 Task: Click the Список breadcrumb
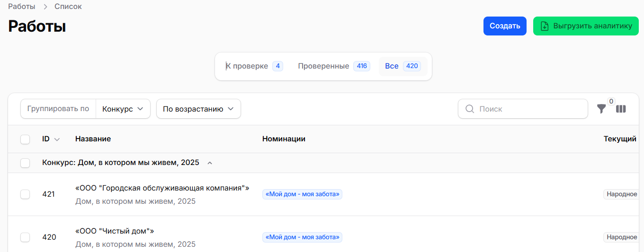point(68,7)
